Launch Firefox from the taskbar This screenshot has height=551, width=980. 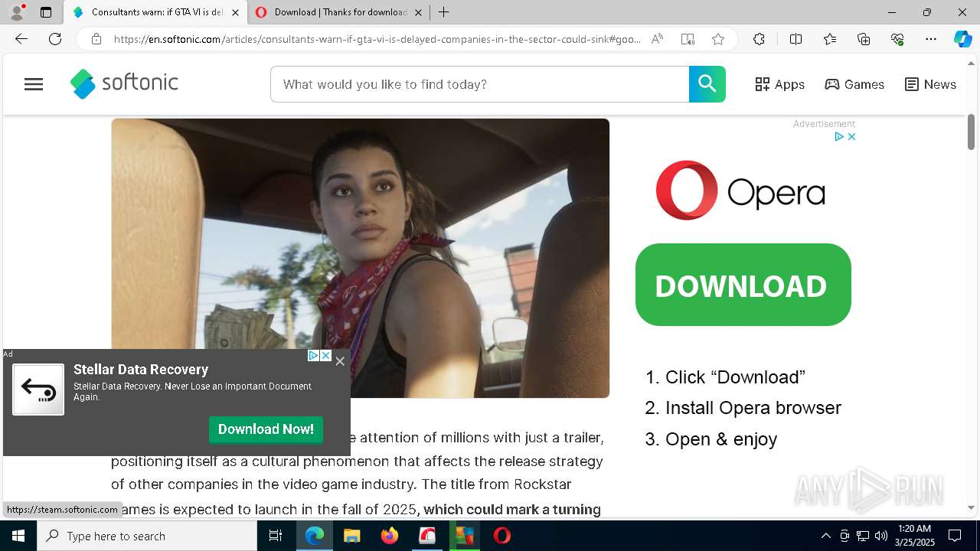click(x=389, y=536)
